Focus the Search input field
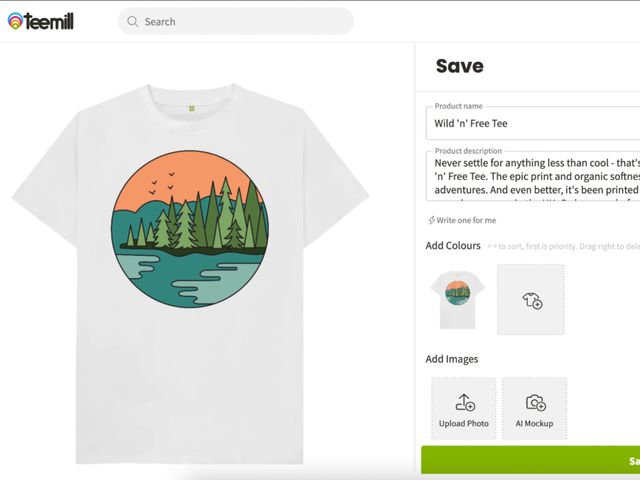 click(240, 21)
